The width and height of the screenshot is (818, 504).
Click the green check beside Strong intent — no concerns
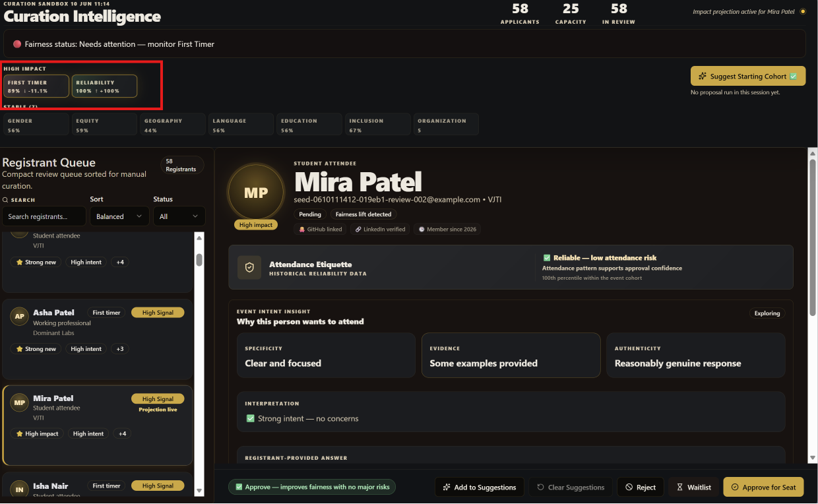pyautogui.click(x=250, y=418)
